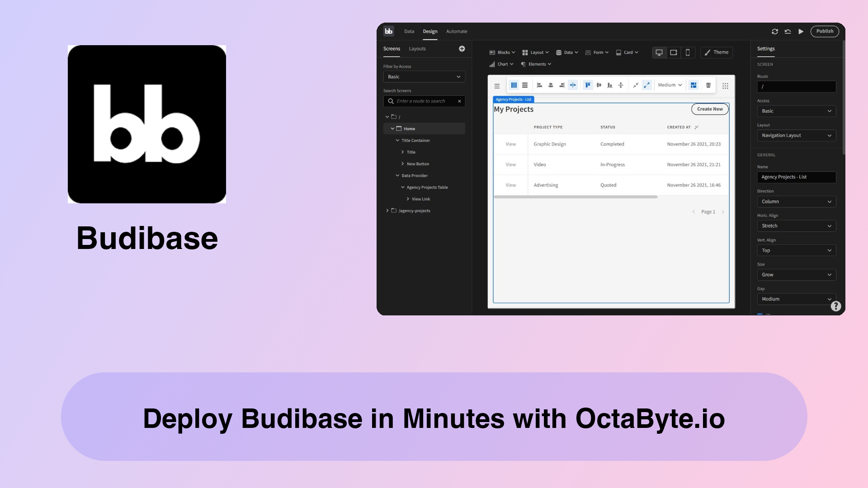
Task: Select the tablet preview icon
Action: (x=673, y=52)
